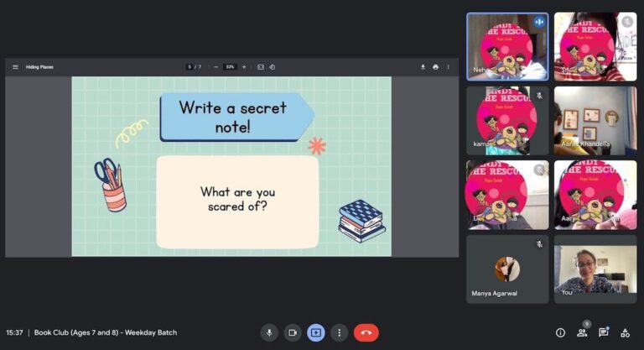Select Neha's video tile
Image resolution: width=644 pixels, height=350 pixels.
coord(507,46)
